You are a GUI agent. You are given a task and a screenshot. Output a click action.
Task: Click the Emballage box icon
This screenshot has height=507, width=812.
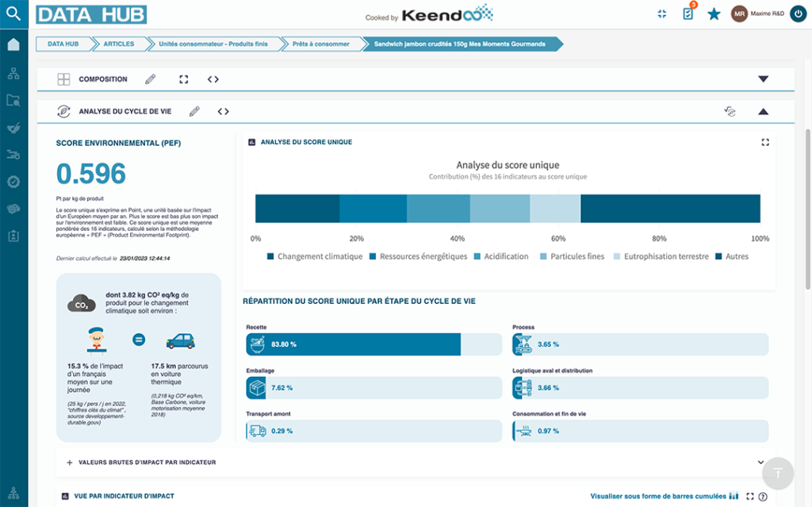tap(257, 388)
